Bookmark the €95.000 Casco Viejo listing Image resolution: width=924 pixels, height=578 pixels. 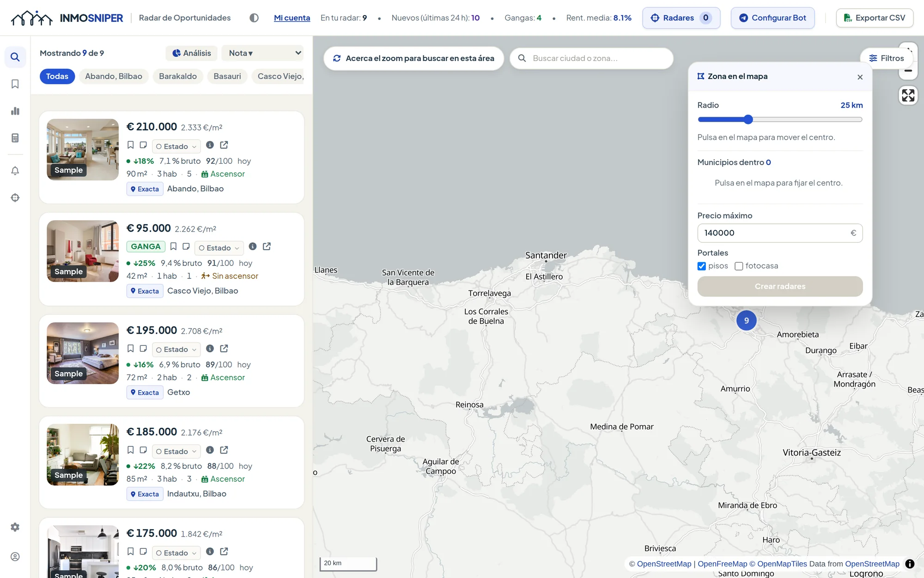(x=173, y=246)
